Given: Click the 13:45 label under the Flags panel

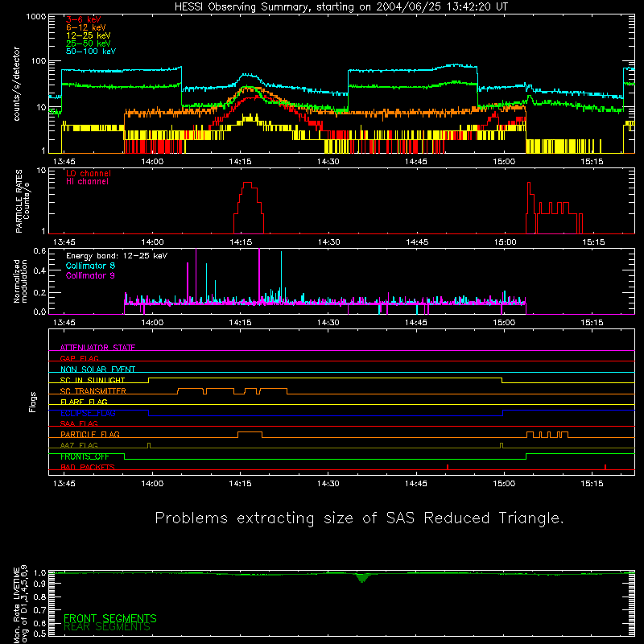Looking at the screenshot, I should [x=64, y=484].
